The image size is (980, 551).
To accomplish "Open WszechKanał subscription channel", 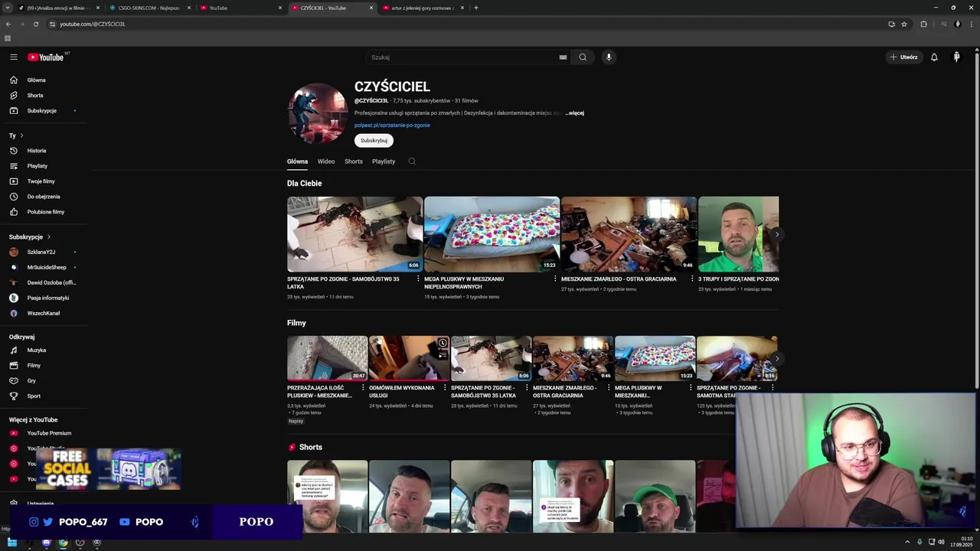I will [44, 313].
